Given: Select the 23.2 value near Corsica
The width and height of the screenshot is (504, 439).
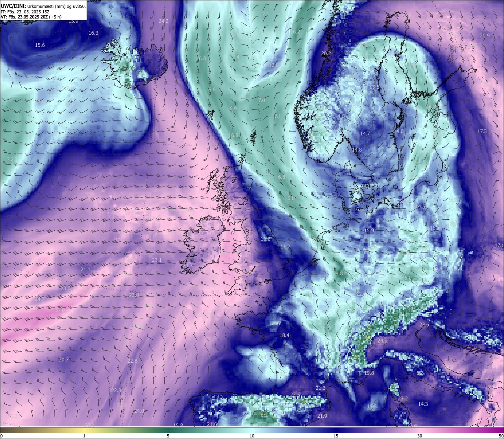Looking at the screenshot, I should [403, 399].
